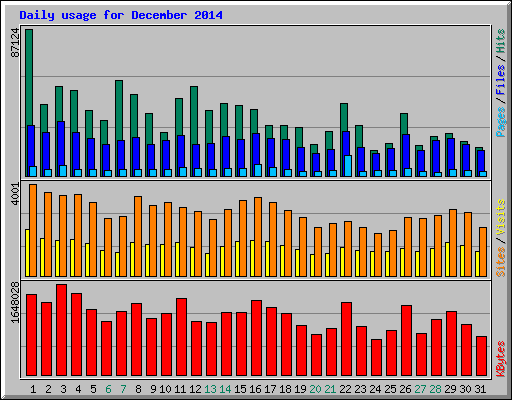This screenshot has width=512, height=400.
Task: Click green weekend day 20 label
Action: pos(315,389)
